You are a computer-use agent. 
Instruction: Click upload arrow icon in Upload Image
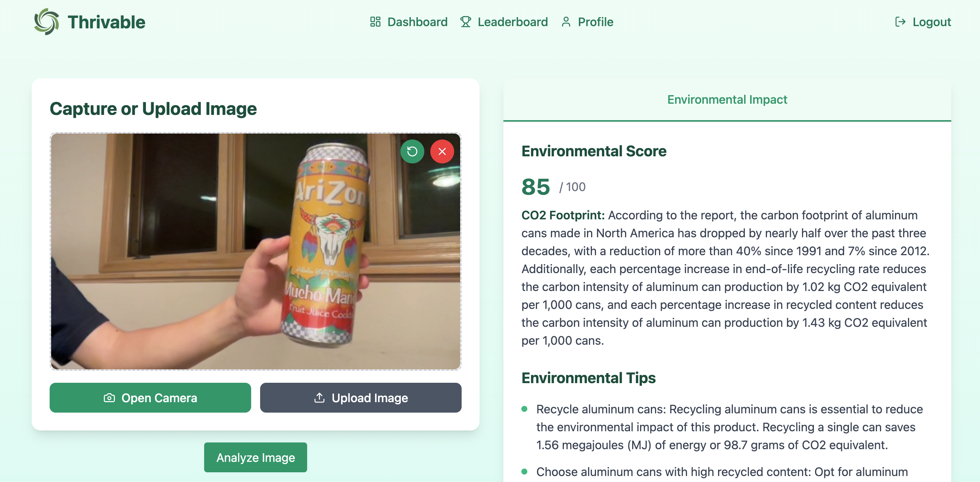(319, 398)
